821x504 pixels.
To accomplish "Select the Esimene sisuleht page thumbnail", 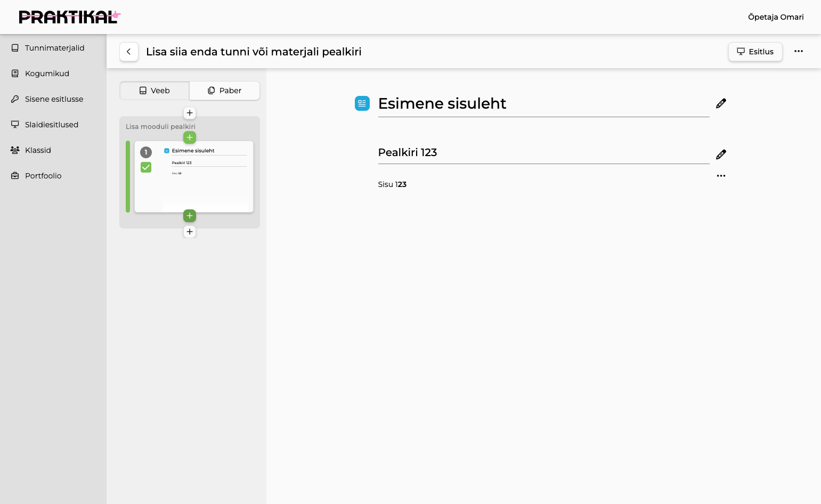I will click(x=194, y=177).
